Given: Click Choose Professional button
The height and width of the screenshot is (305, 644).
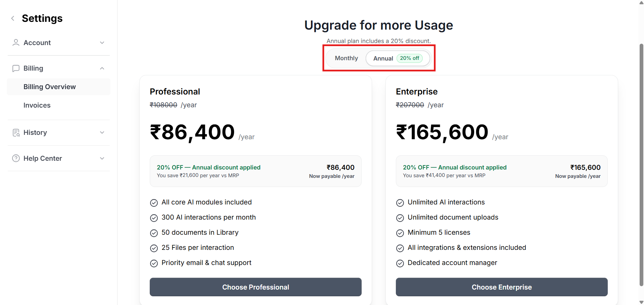Looking at the screenshot, I should [256, 287].
